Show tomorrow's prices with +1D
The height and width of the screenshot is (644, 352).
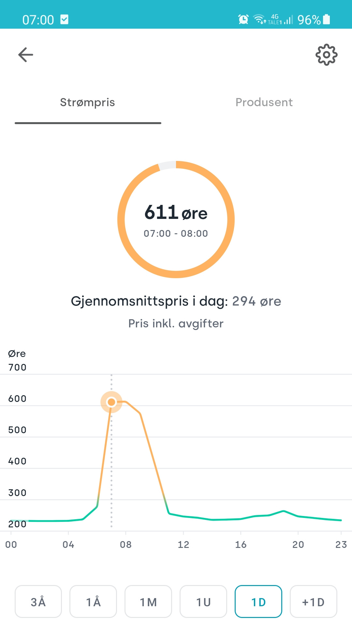coord(313,602)
